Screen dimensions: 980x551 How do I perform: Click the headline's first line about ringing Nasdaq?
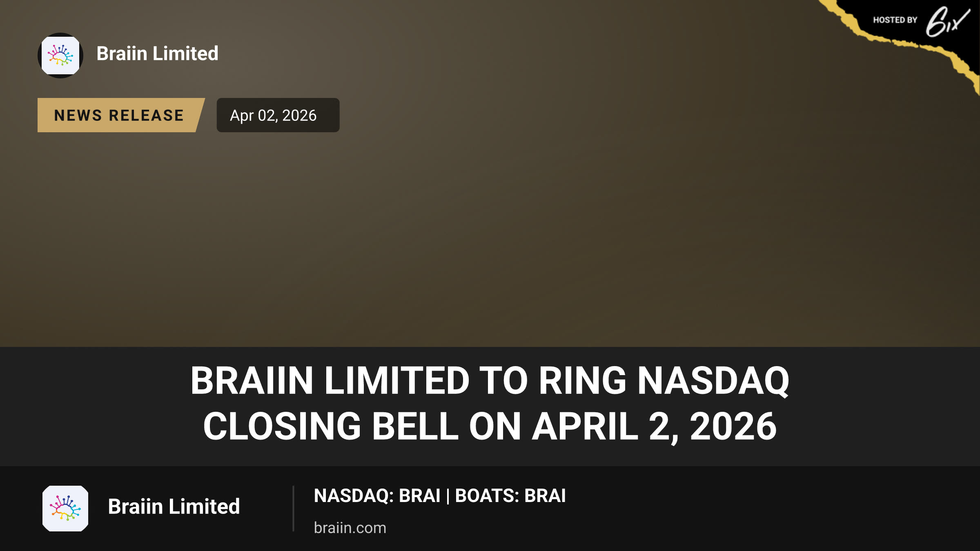tap(490, 380)
